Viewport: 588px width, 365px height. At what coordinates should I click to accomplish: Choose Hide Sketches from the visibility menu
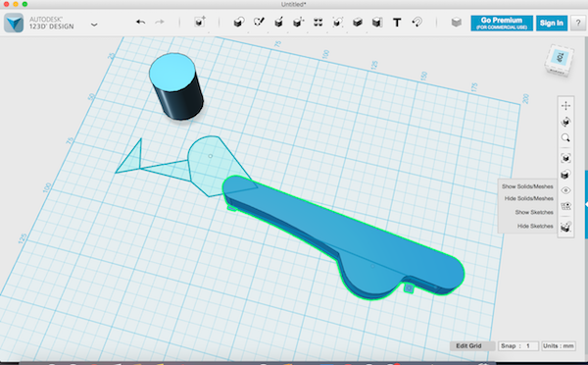[535, 226]
